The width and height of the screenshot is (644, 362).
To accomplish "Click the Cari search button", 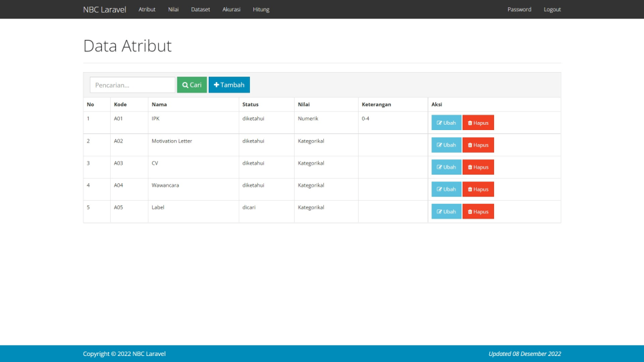I will tap(192, 85).
